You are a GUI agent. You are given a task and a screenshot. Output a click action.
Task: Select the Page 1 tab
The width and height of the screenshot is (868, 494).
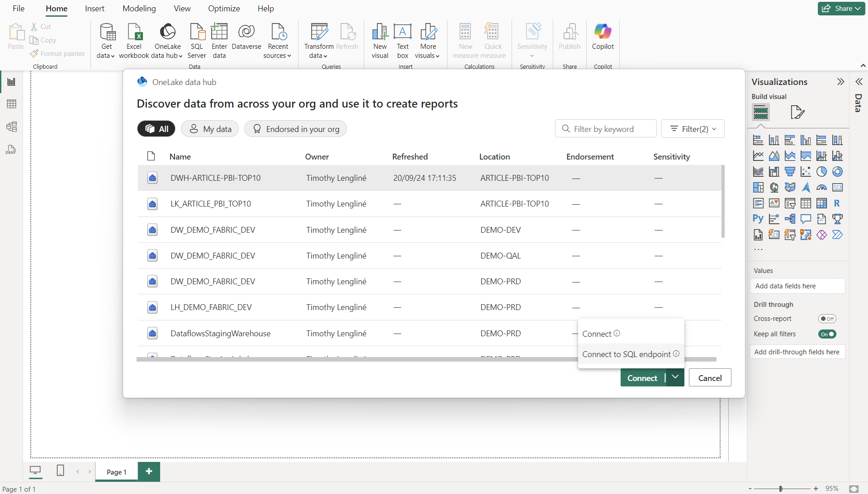[x=117, y=472]
